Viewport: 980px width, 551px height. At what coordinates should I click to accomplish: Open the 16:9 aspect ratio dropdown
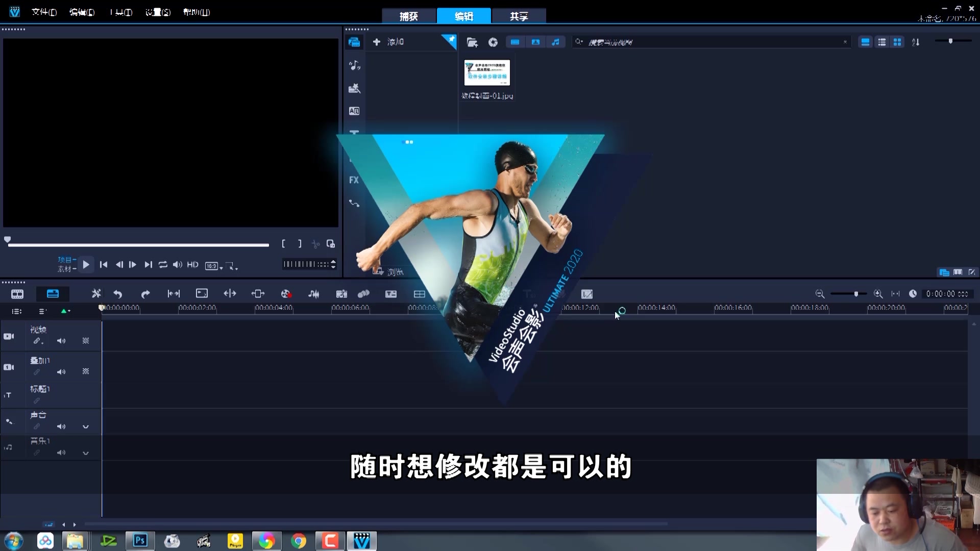coord(213,265)
